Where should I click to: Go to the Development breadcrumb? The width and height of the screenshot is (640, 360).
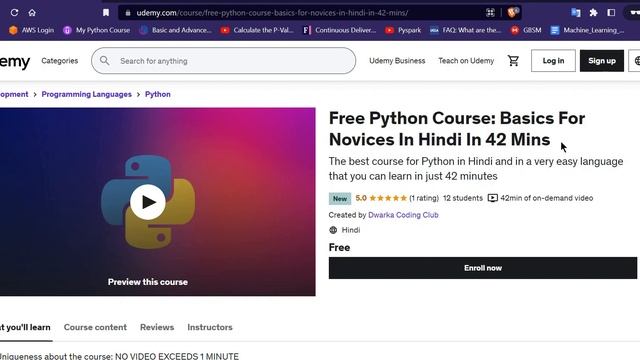(14, 94)
